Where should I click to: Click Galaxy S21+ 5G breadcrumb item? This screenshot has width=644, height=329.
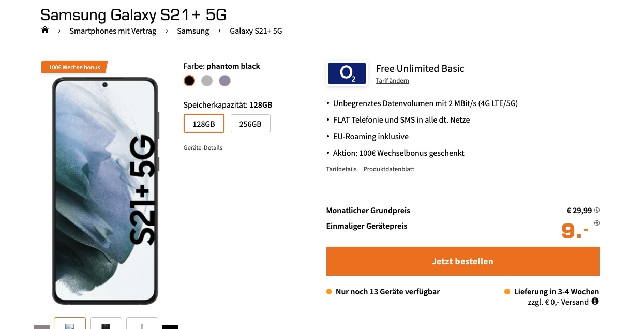256,31
